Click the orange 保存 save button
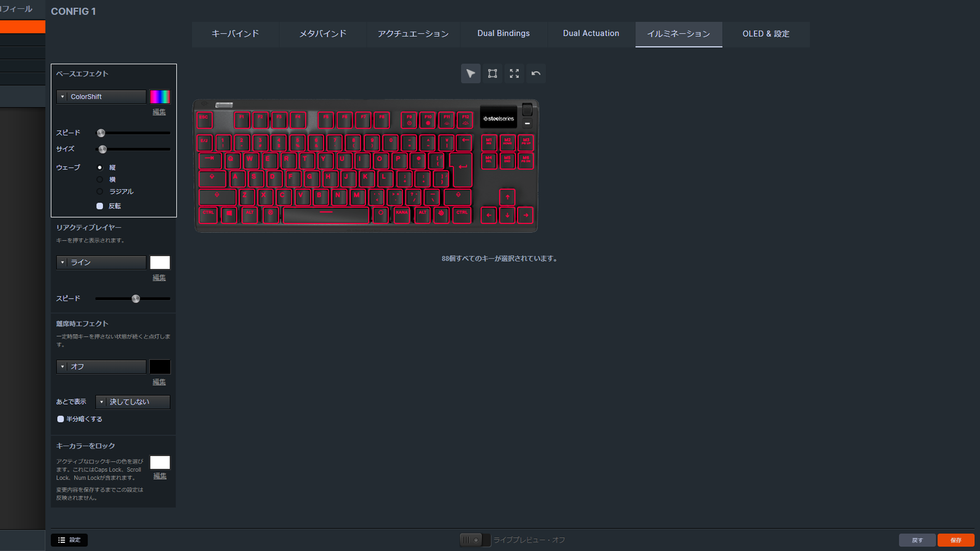980x551 pixels. pyautogui.click(x=955, y=540)
